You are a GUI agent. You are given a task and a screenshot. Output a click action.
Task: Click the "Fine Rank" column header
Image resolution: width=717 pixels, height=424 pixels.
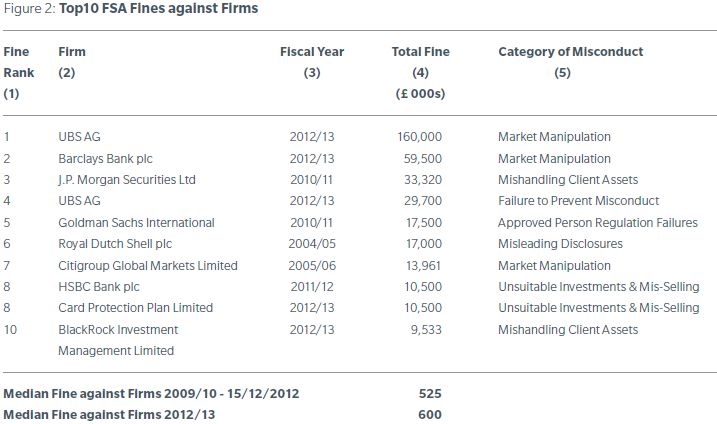pyautogui.click(x=18, y=62)
